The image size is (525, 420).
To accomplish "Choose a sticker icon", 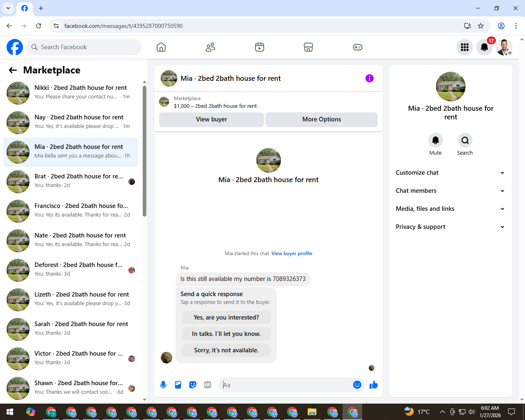I will pos(193,385).
